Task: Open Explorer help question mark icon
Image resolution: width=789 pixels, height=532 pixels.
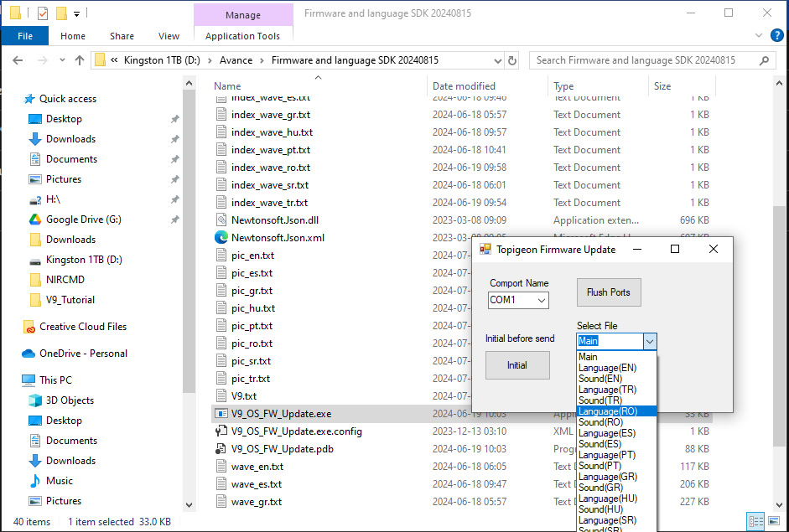Action: [x=777, y=35]
